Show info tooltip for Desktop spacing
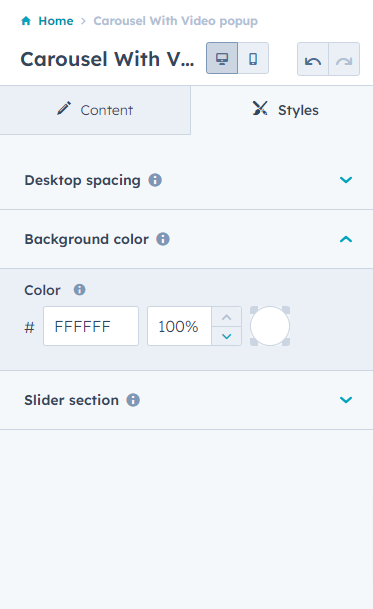 point(155,180)
